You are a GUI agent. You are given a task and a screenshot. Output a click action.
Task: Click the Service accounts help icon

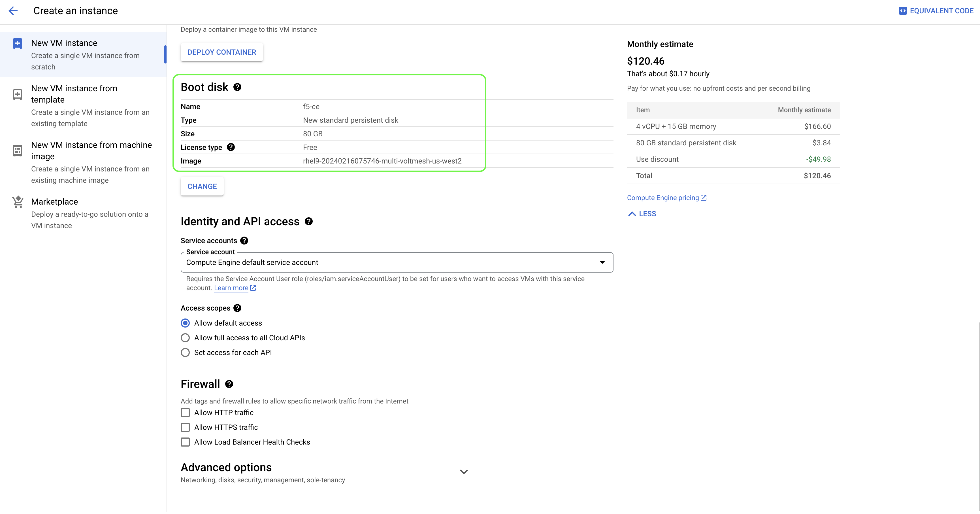pos(244,241)
